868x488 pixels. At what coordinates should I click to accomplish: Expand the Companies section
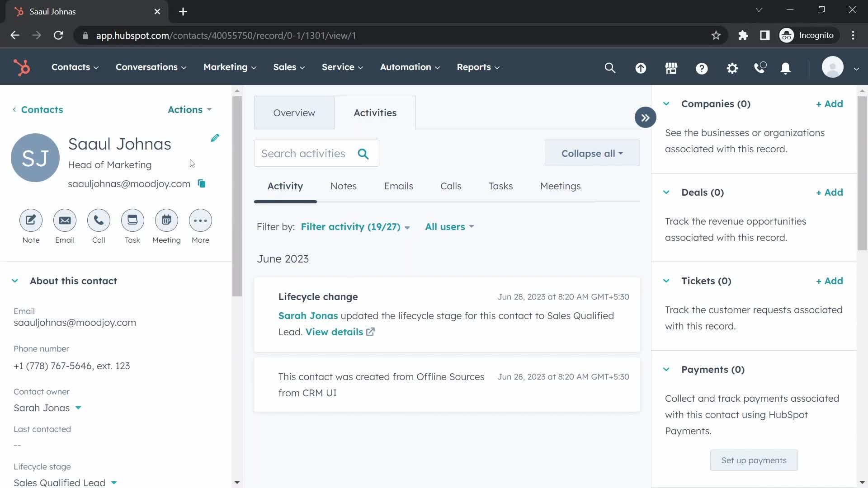pyautogui.click(x=666, y=103)
